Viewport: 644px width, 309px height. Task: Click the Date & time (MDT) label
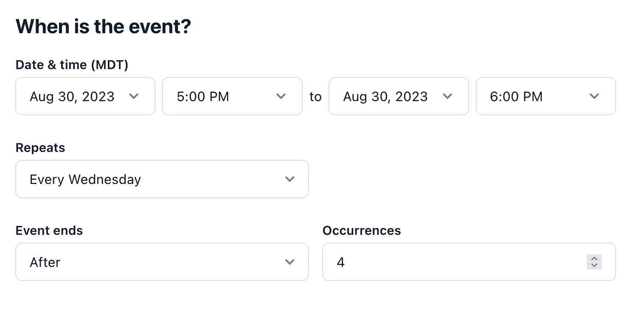point(72,64)
